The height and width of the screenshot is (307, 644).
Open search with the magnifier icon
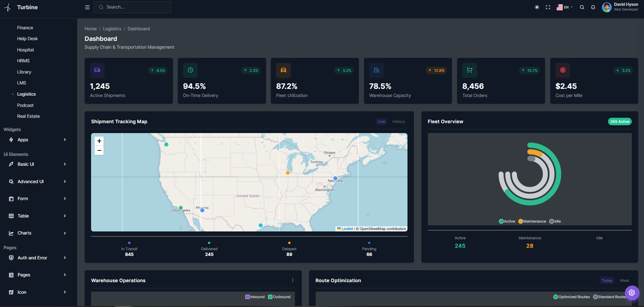[x=582, y=7]
